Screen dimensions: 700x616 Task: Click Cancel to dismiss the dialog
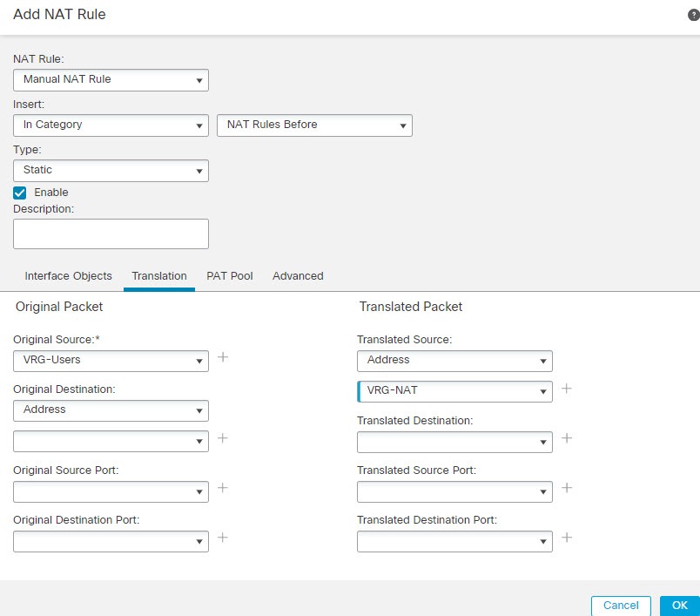tap(620, 605)
